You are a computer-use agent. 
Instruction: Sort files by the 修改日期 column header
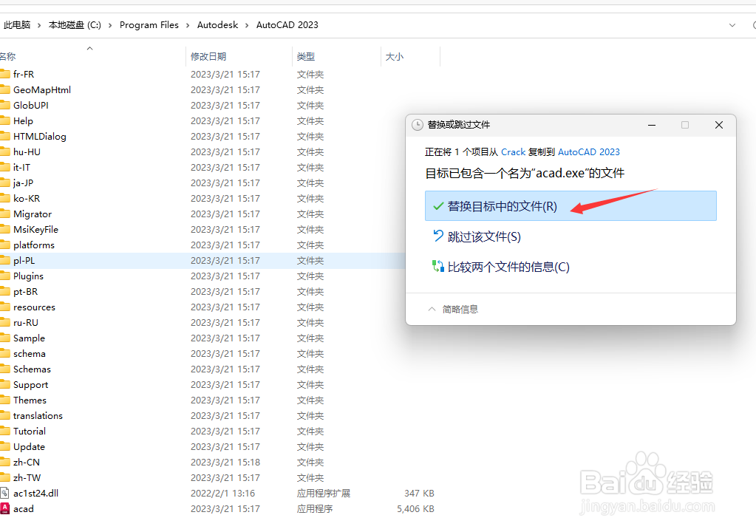(x=208, y=56)
